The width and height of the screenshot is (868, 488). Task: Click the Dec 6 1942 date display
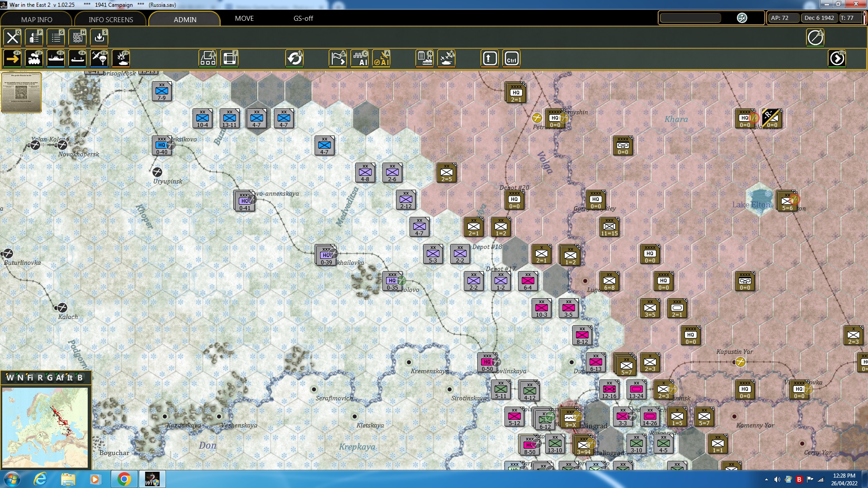[819, 18]
